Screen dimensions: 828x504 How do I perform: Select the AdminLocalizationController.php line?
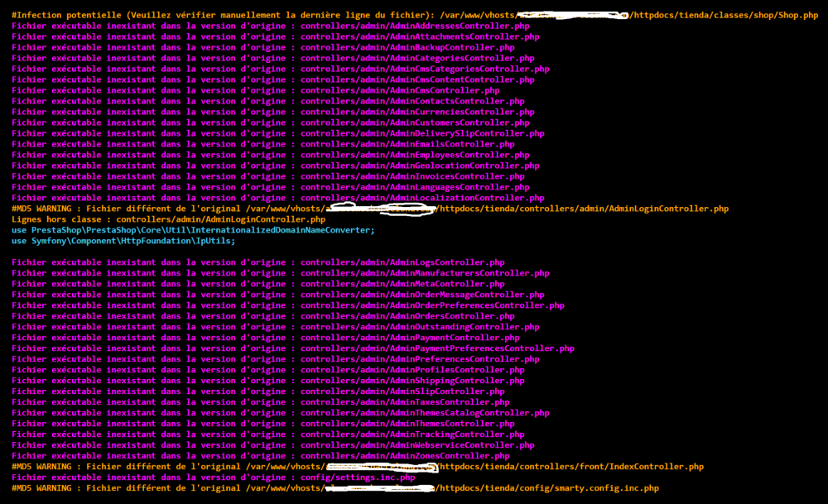(277, 198)
